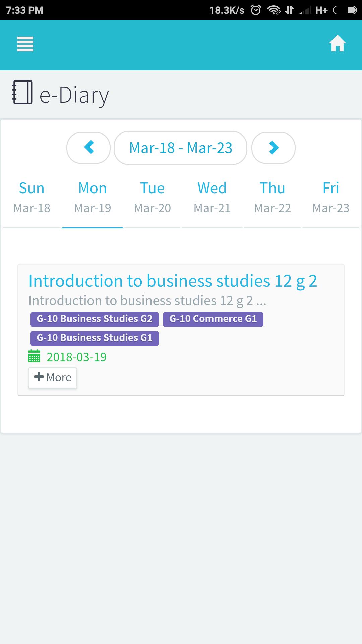View the Thu Mar-22 tab
This screenshot has height=644, width=362.
(x=273, y=198)
